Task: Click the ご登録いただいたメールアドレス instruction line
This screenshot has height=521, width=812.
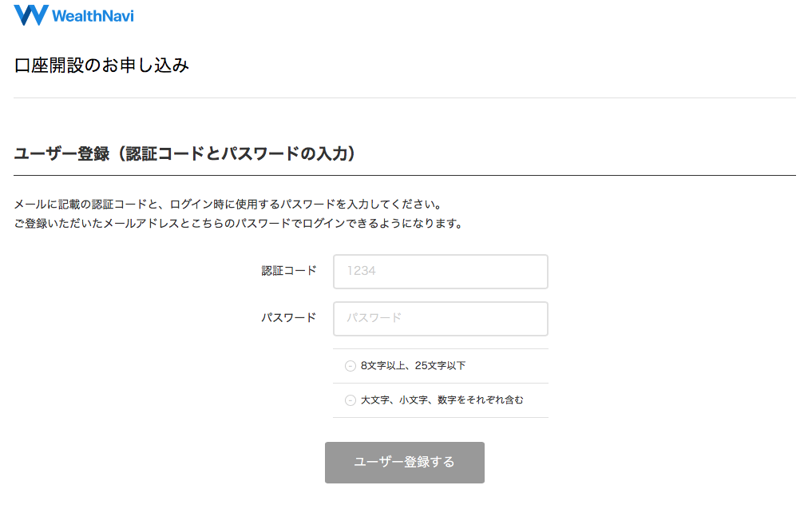Action: coord(238,224)
